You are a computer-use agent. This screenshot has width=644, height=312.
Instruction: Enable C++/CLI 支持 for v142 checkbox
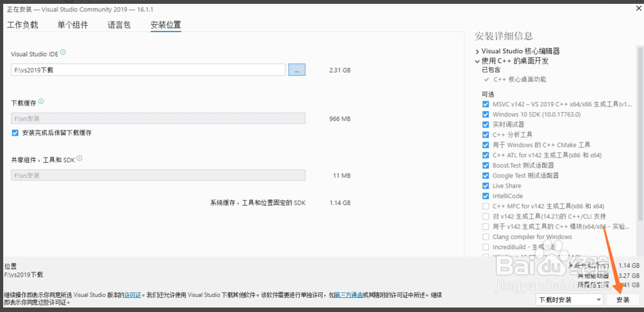point(486,216)
